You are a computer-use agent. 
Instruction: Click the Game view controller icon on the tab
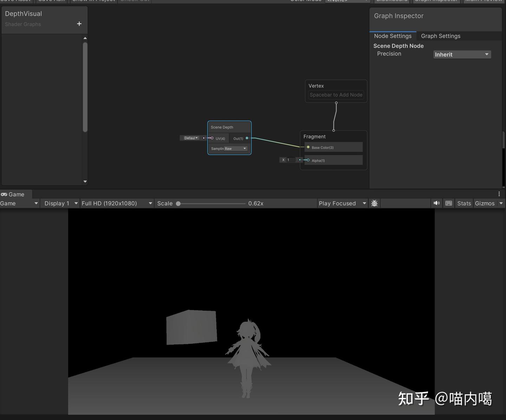pos(5,194)
